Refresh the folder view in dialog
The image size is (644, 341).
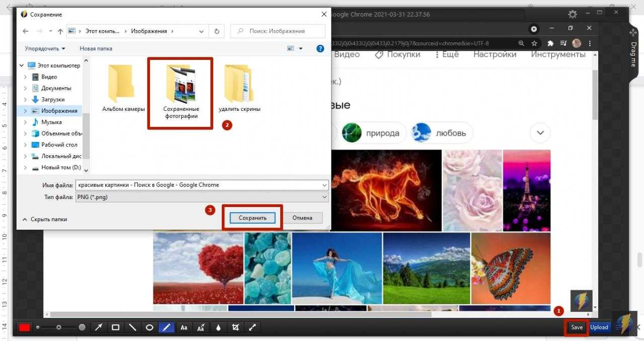(217, 31)
